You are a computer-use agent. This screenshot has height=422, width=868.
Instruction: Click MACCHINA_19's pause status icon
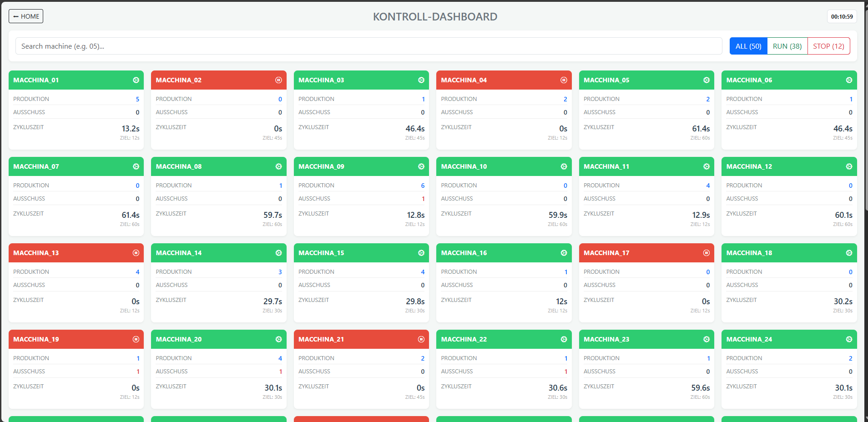point(136,339)
